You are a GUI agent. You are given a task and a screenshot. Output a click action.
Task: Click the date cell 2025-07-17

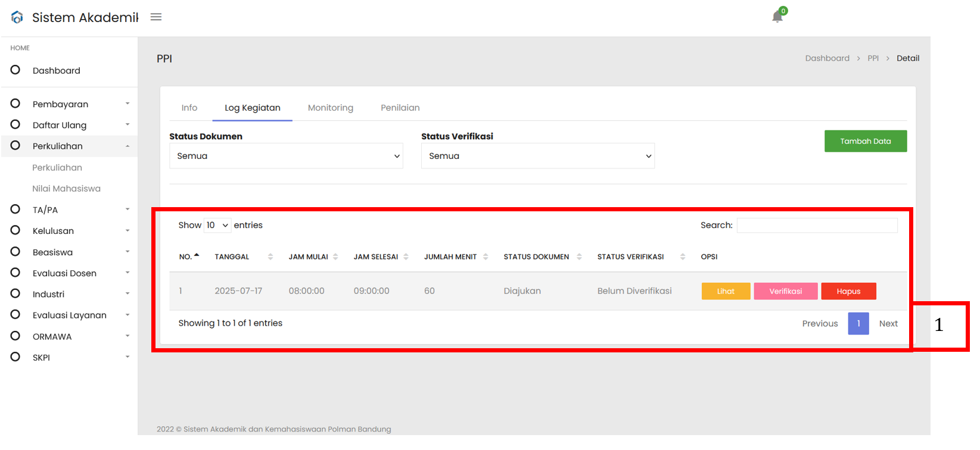[x=238, y=291]
